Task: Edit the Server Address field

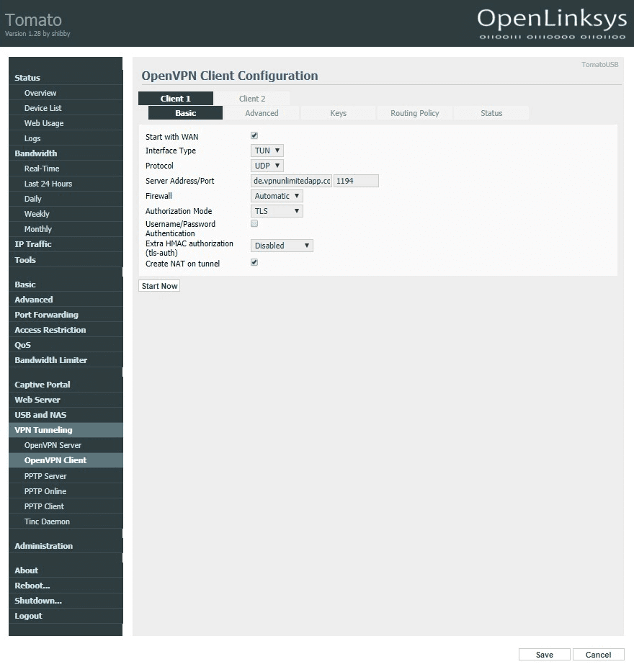Action: pyautogui.click(x=291, y=180)
